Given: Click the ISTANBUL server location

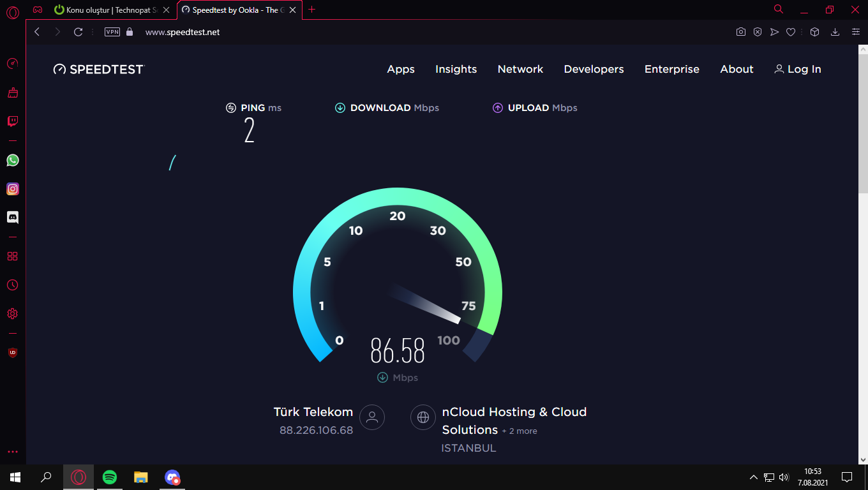Looking at the screenshot, I should 468,449.
